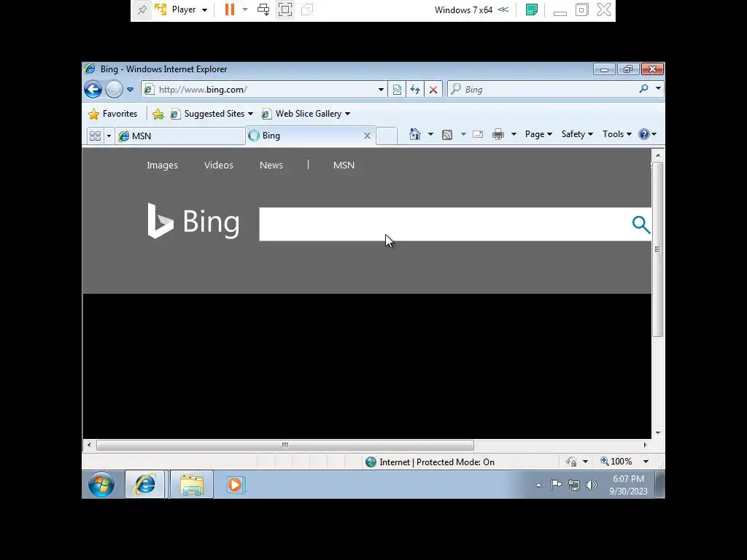Click the network tray icon
The width and height of the screenshot is (747, 560).
[574, 485]
